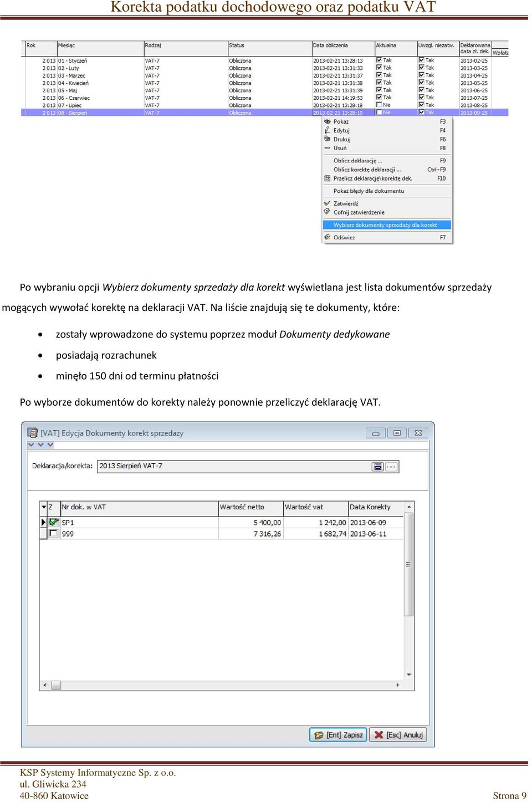This screenshot has width=532, height=802.
Task: Toggle the Aktualna checkbox for 01 - Styczeń
Action: (x=379, y=60)
